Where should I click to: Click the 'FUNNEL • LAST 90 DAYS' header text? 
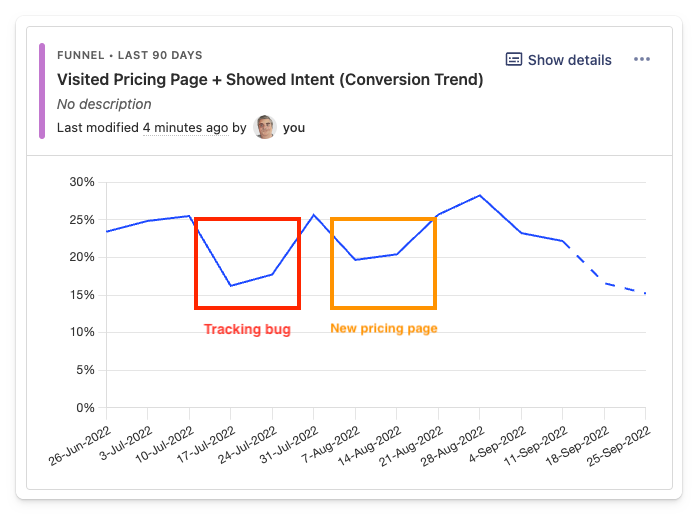coord(130,55)
